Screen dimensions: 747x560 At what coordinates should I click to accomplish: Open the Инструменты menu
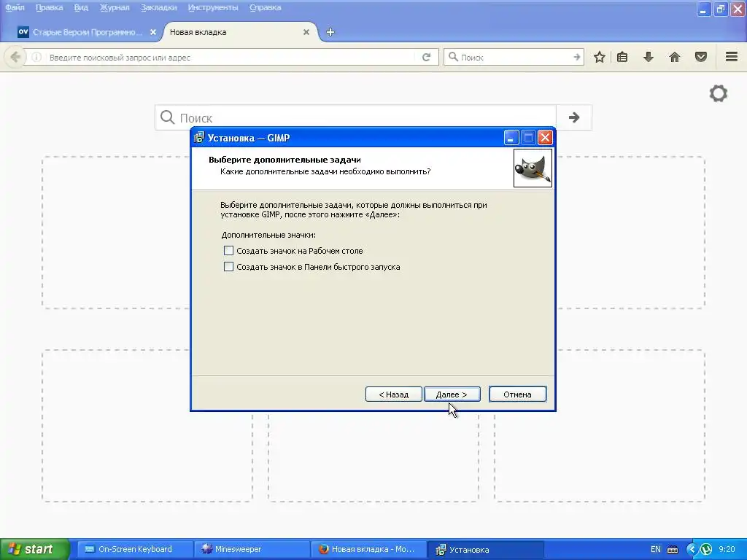[213, 7]
